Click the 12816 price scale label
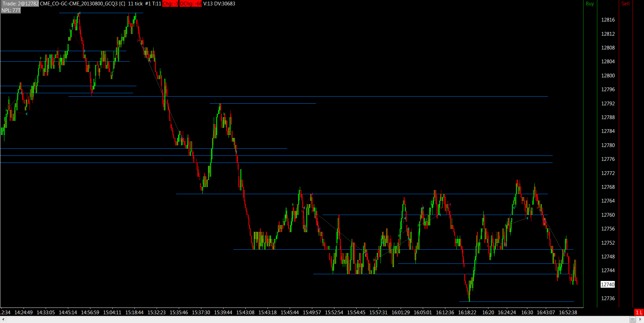This screenshot has width=644, height=323. pyautogui.click(x=608, y=20)
